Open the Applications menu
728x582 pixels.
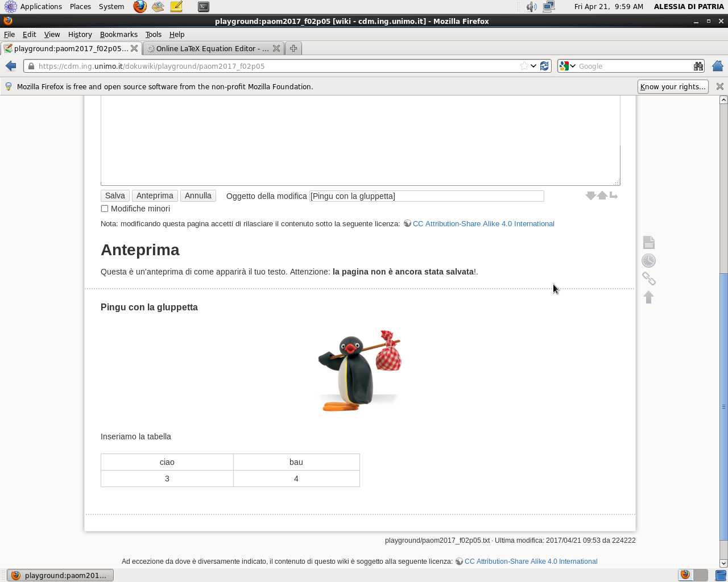click(41, 7)
